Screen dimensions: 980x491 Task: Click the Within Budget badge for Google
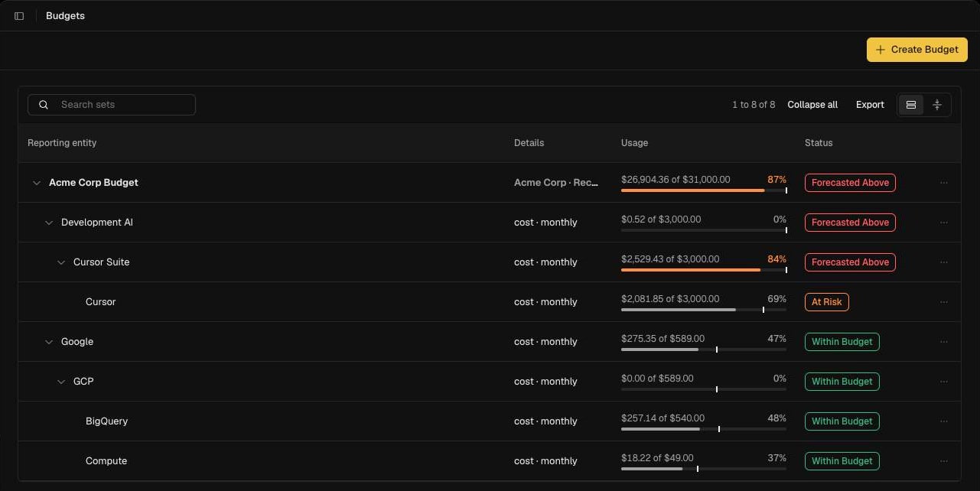[842, 342]
